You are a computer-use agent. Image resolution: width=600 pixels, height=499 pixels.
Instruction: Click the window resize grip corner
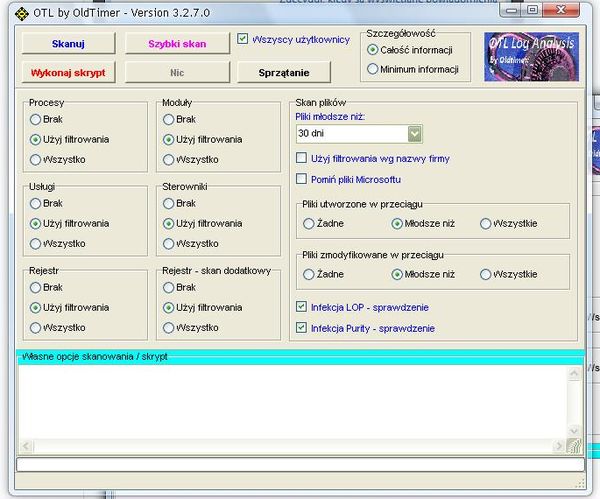tap(580, 484)
